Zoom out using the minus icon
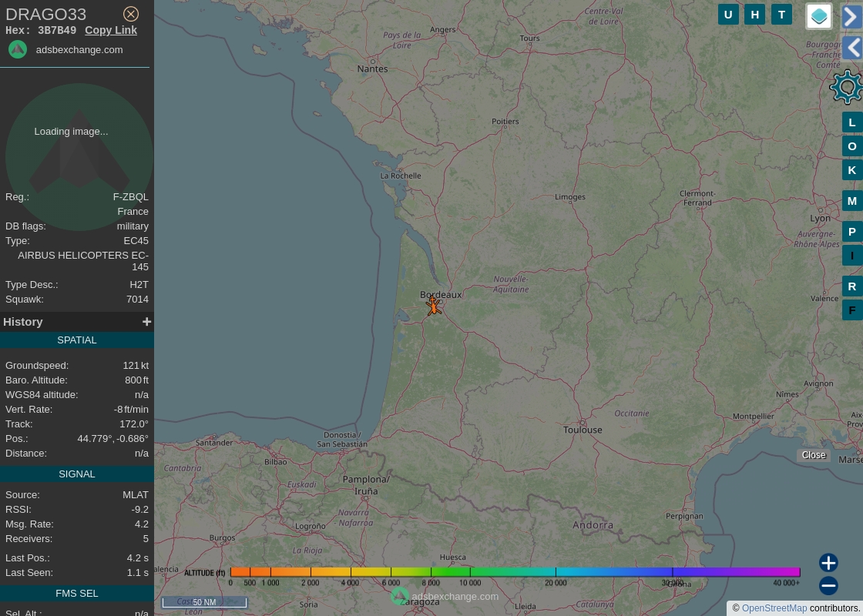 pyautogui.click(x=828, y=586)
